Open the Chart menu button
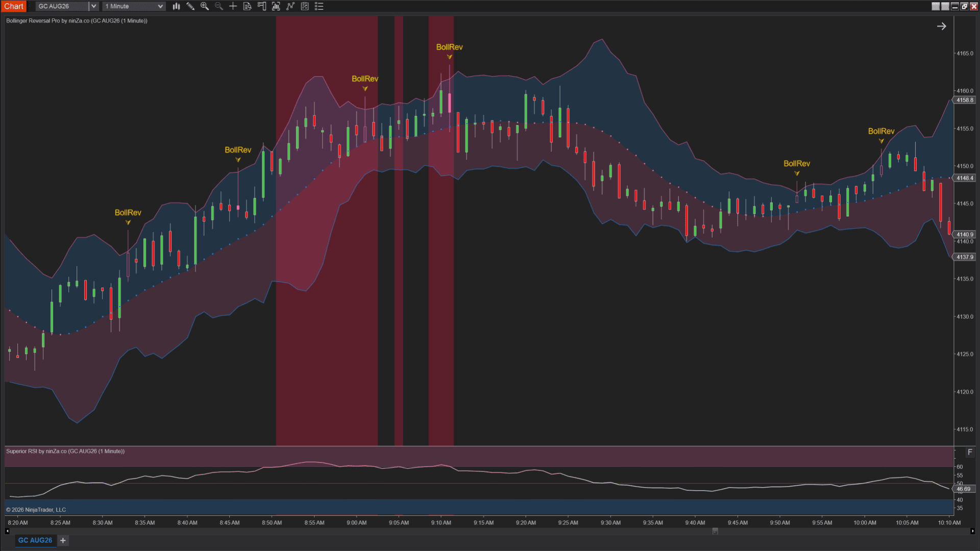 [14, 6]
